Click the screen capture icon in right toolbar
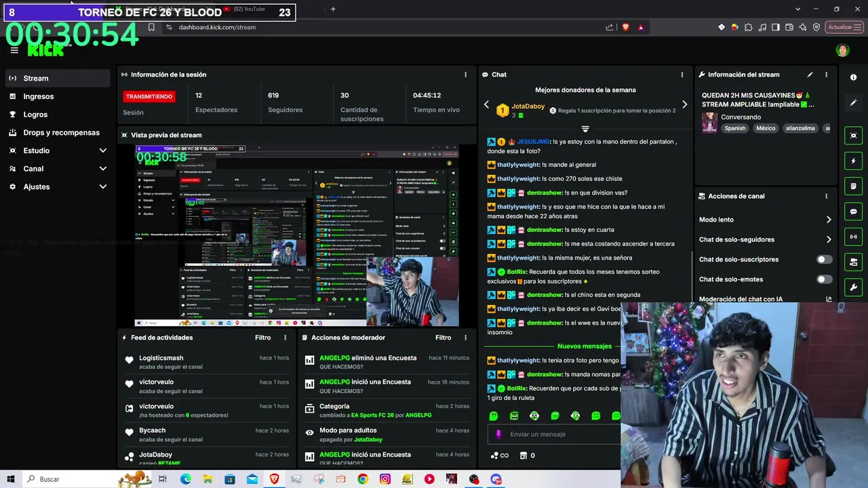The width and height of the screenshot is (868, 488). (x=854, y=136)
